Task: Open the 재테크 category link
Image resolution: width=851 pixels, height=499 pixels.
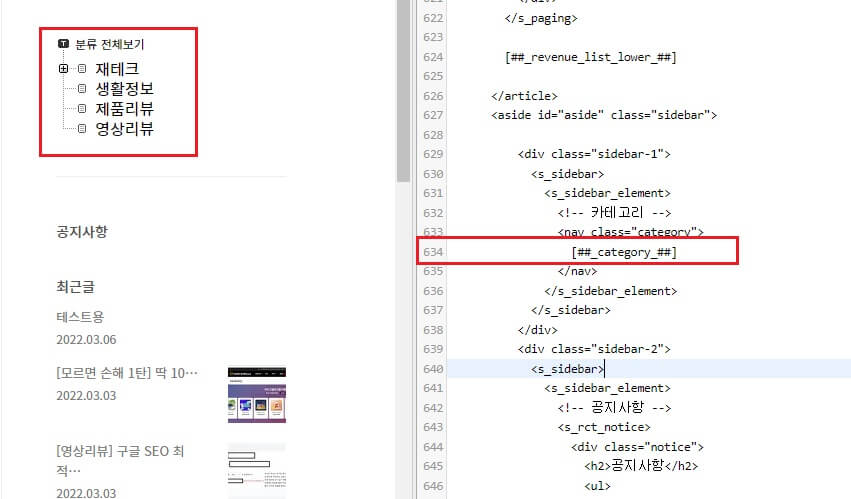Action: point(117,69)
